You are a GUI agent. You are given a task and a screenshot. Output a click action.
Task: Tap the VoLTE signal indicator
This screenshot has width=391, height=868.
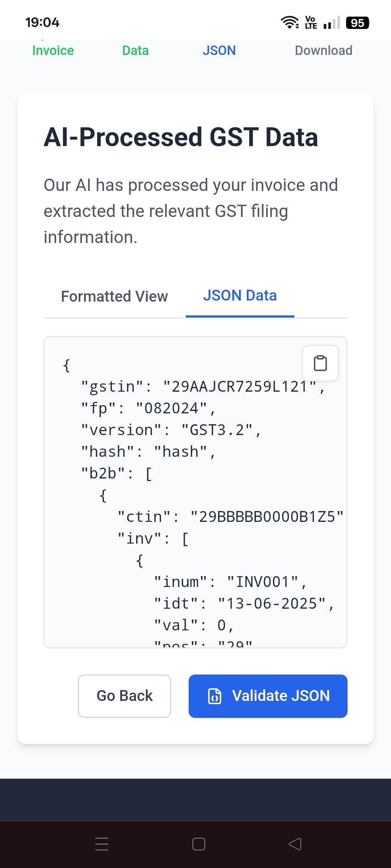(x=311, y=22)
